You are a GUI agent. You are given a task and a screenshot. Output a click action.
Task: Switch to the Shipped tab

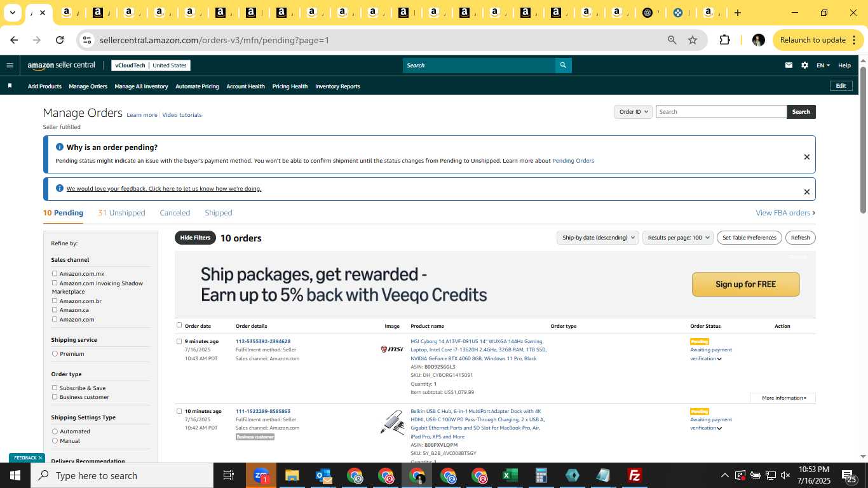point(219,213)
